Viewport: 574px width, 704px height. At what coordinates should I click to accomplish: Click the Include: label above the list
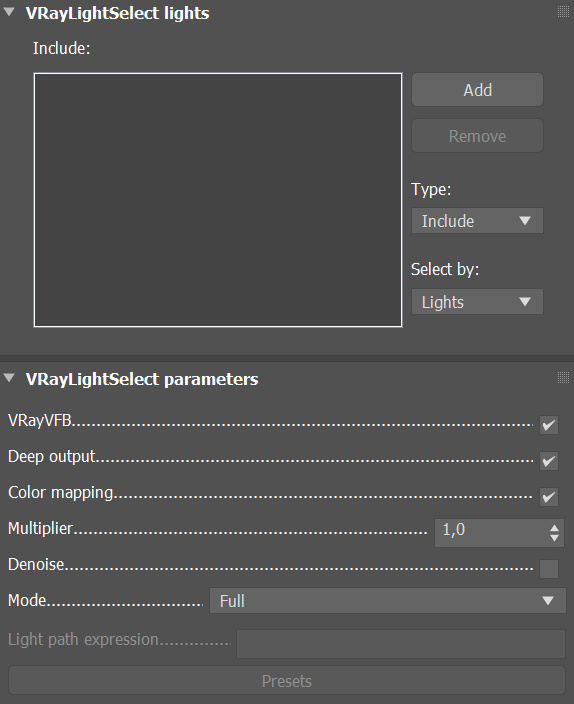pyautogui.click(x=62, y=48)
